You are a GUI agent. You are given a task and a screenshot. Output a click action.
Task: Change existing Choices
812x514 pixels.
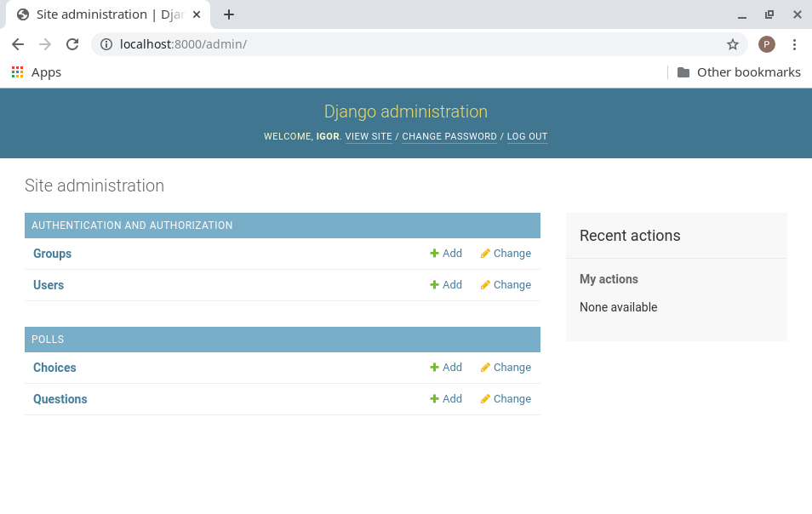click(x=506, y=368)
